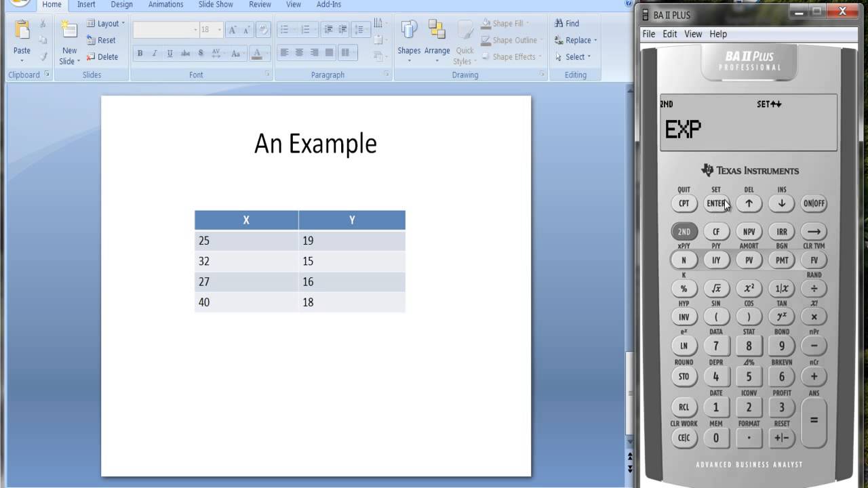
Task: Open the font size dropdown showing 18
Action: [x=220, y=30]
